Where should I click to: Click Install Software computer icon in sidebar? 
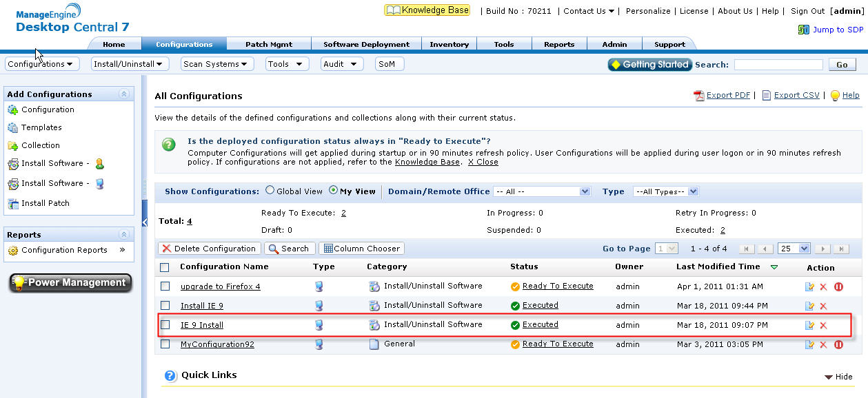(x=100, y=183)
